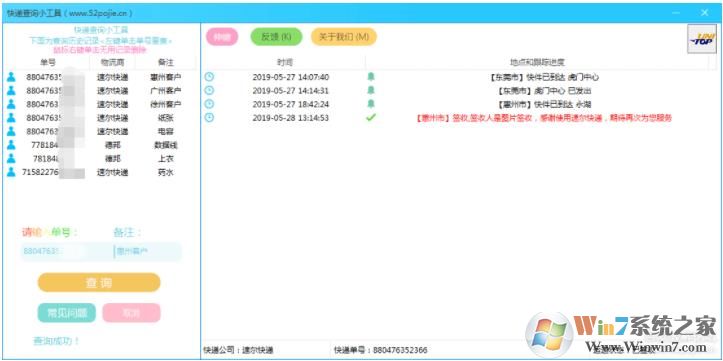Click 【惠州市】快件已到达 水湖 entry

coord(544,105)
